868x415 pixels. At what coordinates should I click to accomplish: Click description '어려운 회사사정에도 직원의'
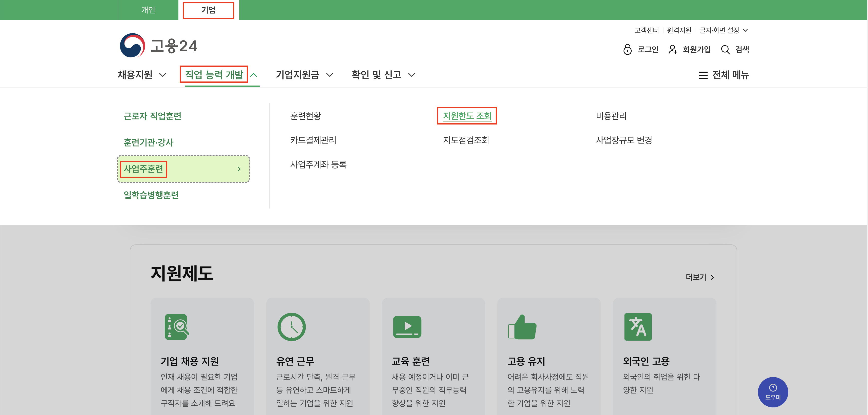548,390
